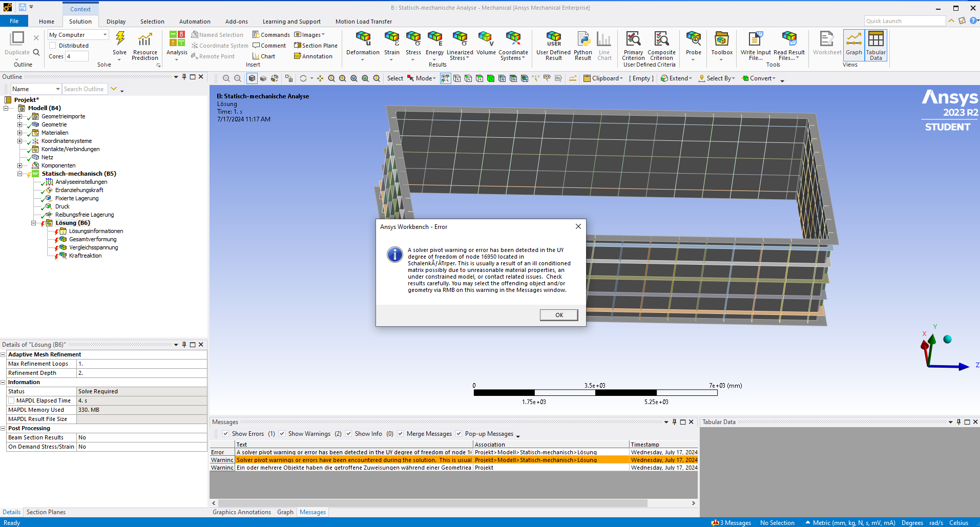980x527 pixels.
Task: Select Kraftreaktion in the tree
Action: pyautogui.click(x=85, y=256)
